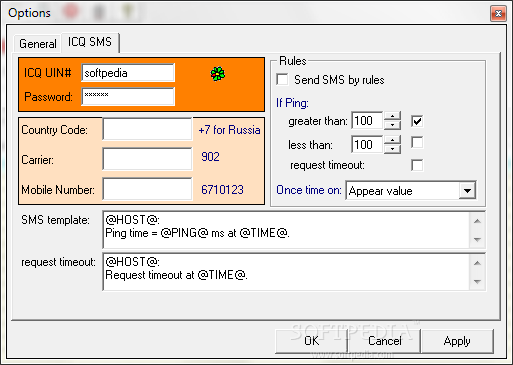This screenshot has height=365, width=513.
Task: Increase the greater than value with up arrow
Action: point(392,116)
